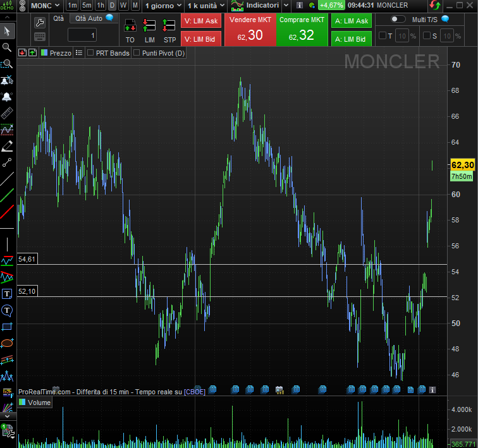
Task: Toggle the Multi T/S switch
Action: 398,19
